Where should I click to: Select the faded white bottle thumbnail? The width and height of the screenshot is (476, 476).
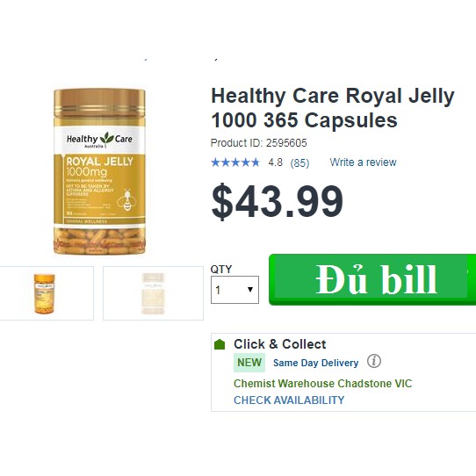(153, 293)
